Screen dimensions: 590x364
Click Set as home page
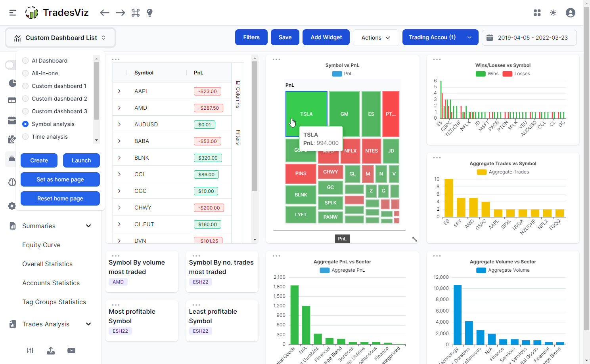pyautogui.click(x=60, y=179)
